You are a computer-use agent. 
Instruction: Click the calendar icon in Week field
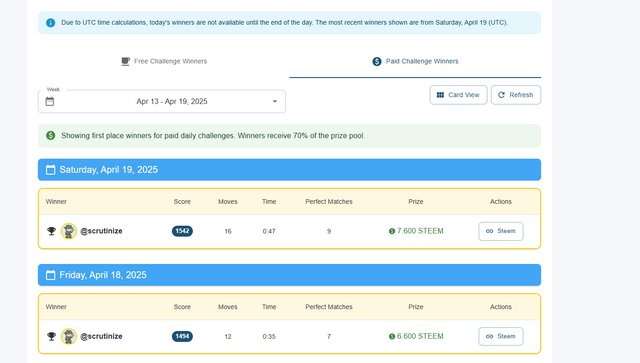click(50, 101)
